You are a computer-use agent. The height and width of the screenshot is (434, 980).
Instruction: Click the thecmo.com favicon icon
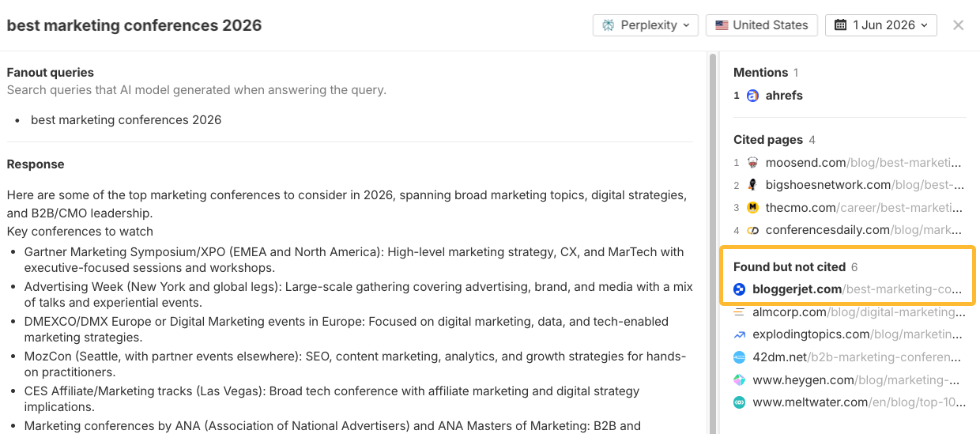(752, 208)
